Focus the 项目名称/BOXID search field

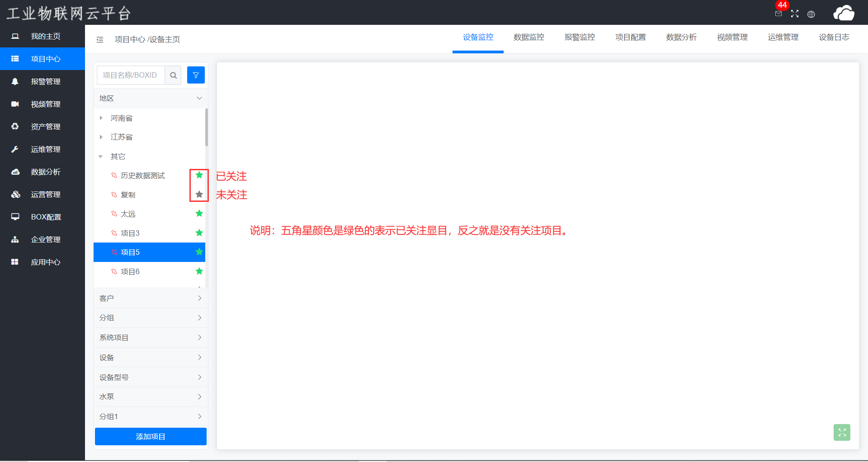(131, 75)
